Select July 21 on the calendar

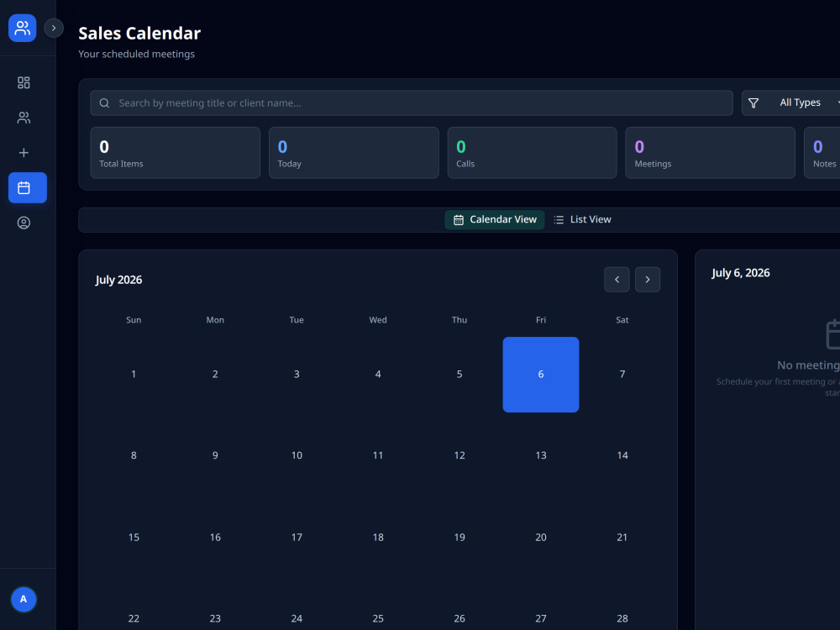622,538
